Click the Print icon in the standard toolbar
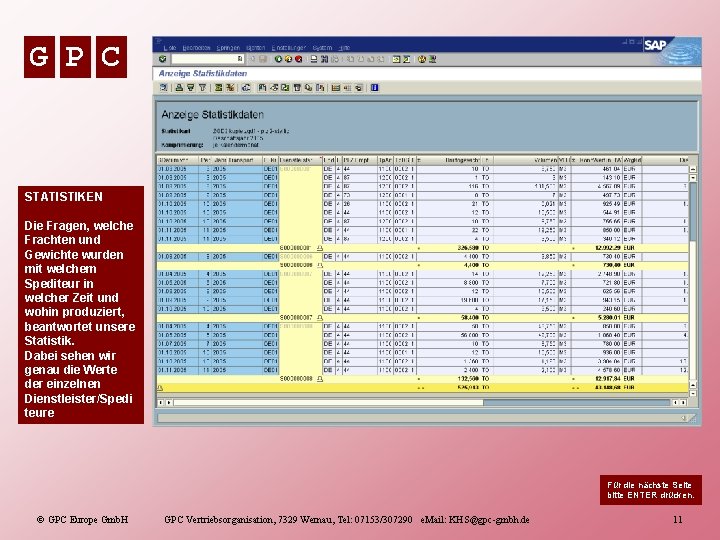720x540 pixels. pyautogui.click(x=314, y=59)
